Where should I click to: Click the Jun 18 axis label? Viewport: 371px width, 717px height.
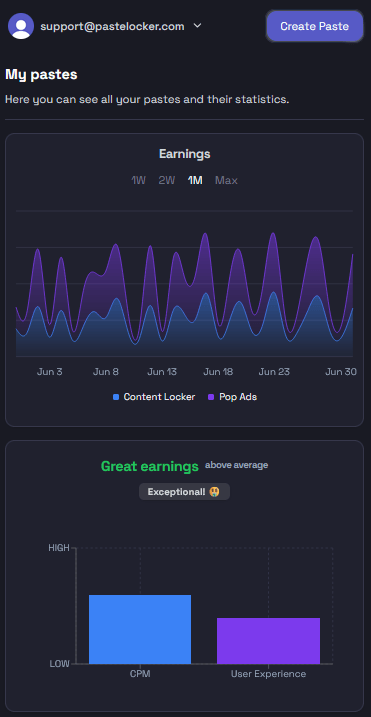coord(218,372)
